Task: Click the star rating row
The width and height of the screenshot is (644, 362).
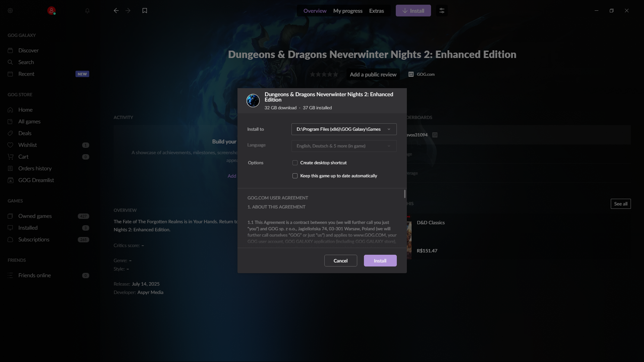Action: [324, 74]
